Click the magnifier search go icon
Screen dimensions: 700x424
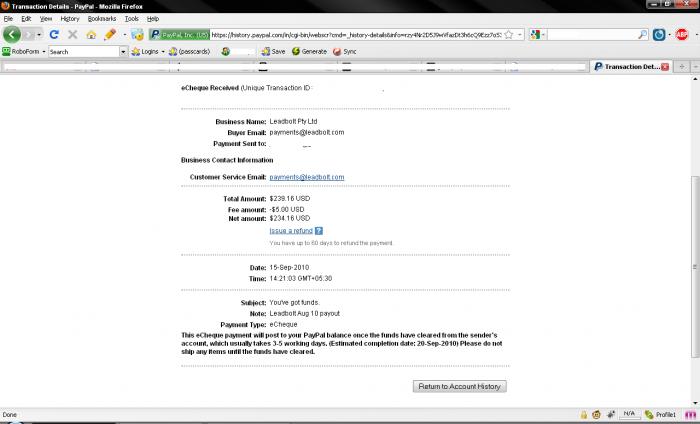point(642,34)
